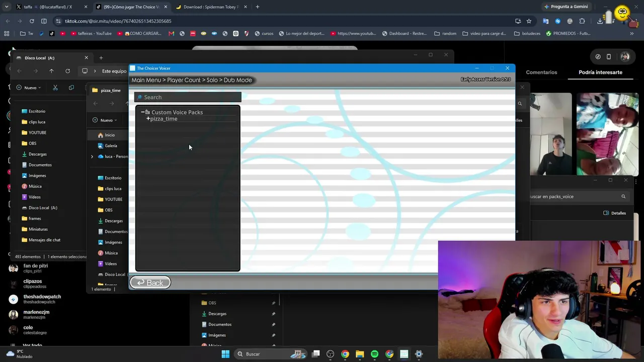Open the Nuevo dropdown in pizza_time window
Screen dimensions: 644x362
(x=105, y=120)
